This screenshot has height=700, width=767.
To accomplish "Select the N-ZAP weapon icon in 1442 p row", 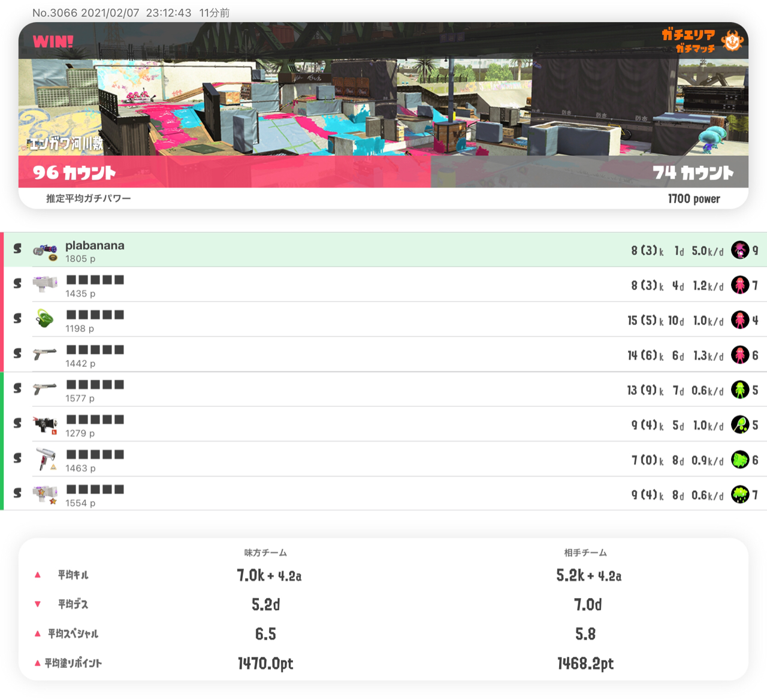I will pos(45,354).
